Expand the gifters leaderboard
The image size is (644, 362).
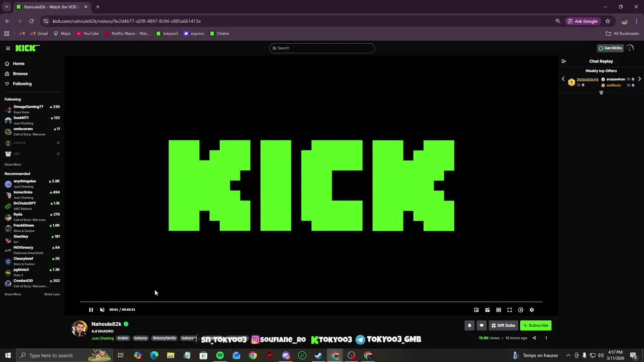click(601, 93)
